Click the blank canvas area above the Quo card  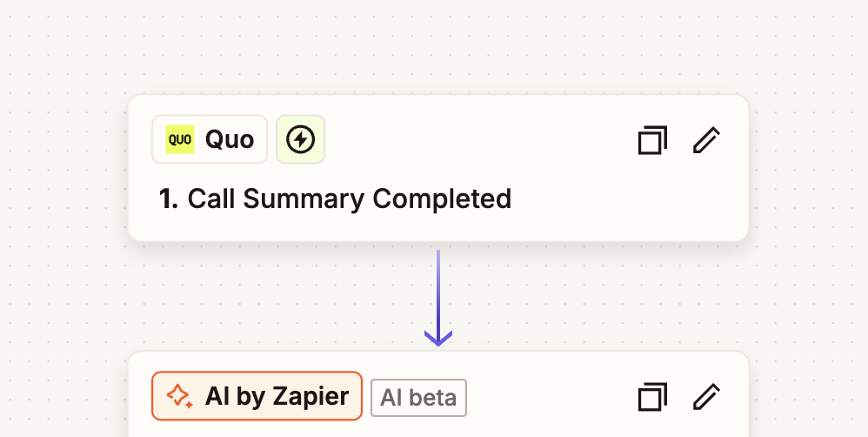(x=435, y=44)
